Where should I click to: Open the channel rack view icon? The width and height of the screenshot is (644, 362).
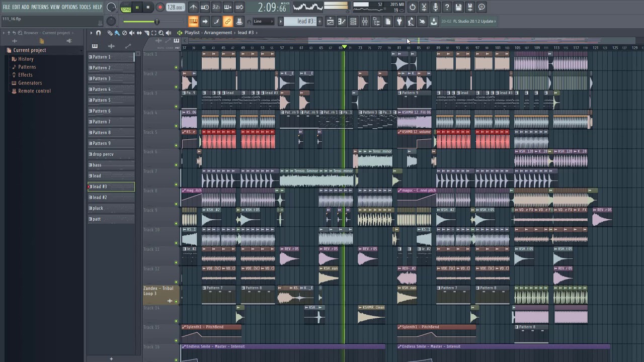pyautogui.click(x=353, y=21)
